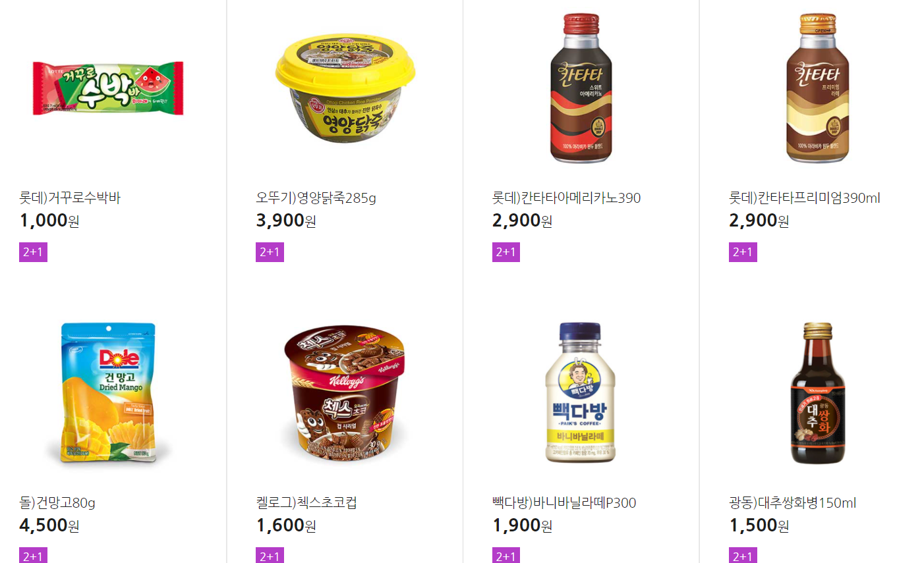Open the 빽다방 vanilla latte bottle image
The width and height of the screenshot is (924, 563).
581,392
